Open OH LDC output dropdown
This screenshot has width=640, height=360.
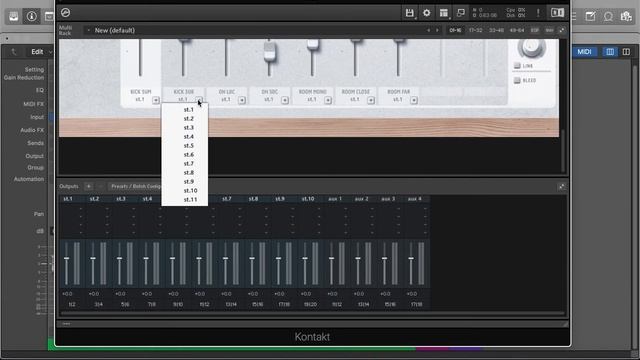tap(242, 100)
